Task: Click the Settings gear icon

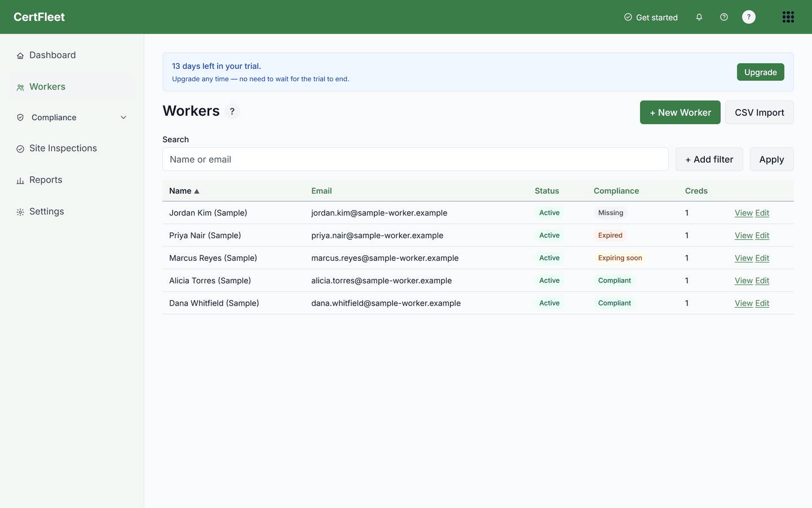Action: [20, 212]
